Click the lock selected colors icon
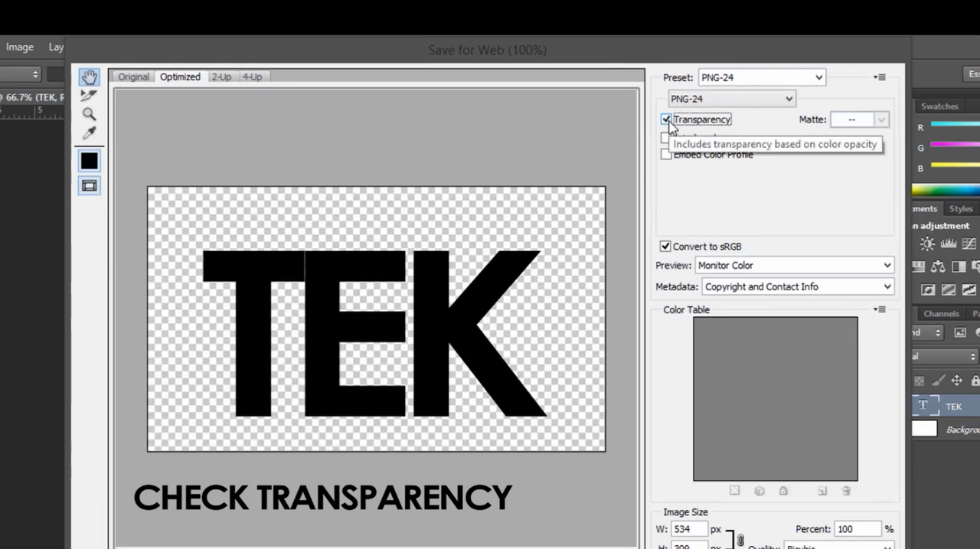 tap(783, 491)
